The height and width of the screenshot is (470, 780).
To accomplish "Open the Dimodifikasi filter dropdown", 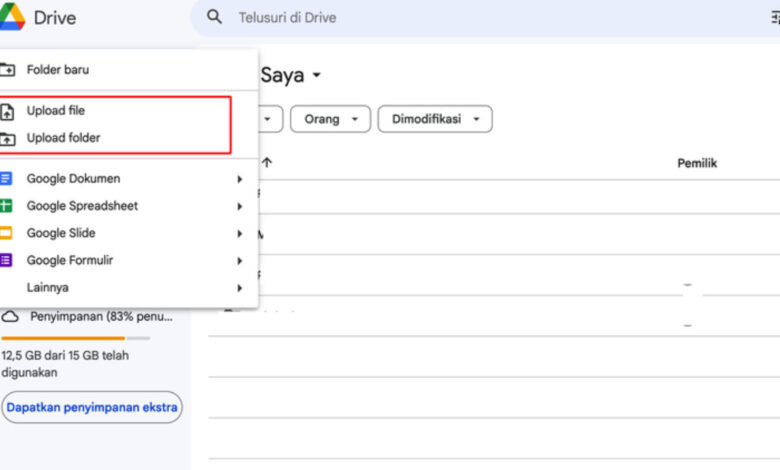I will (x=434, y=119).
